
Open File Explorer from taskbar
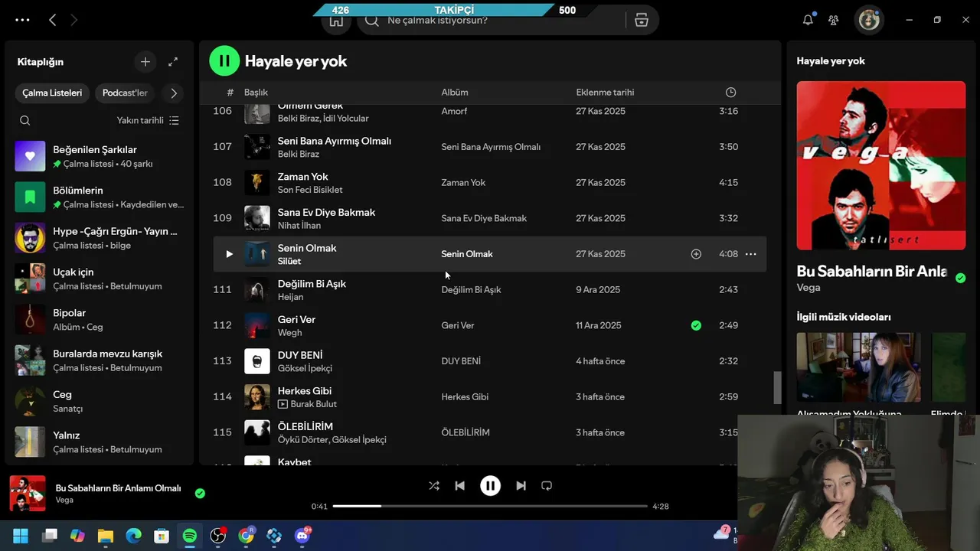(105, 536)
